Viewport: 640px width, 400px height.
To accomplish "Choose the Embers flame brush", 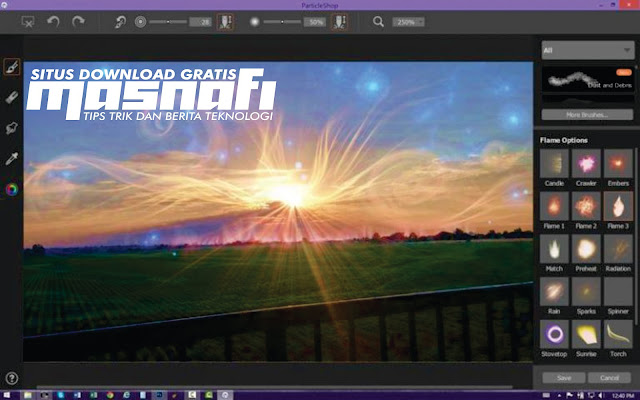I will (618, 168).
